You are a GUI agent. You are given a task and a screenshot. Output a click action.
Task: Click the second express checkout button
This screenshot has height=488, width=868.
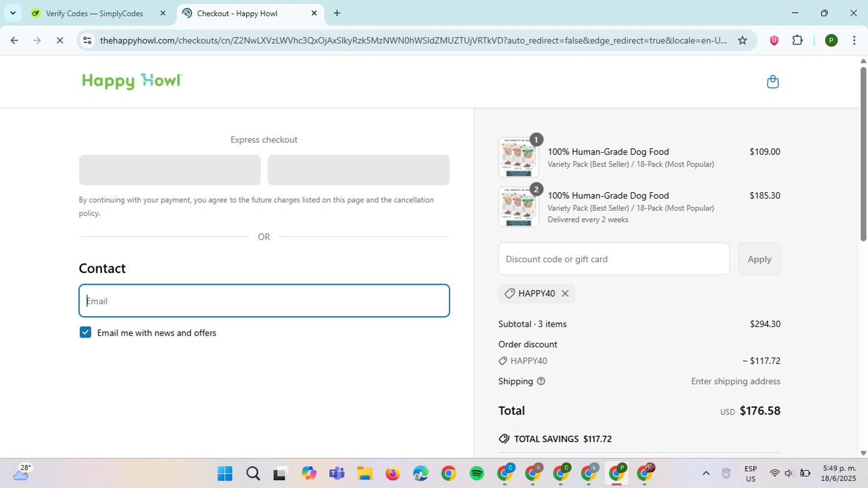click(x=359, y=170)
